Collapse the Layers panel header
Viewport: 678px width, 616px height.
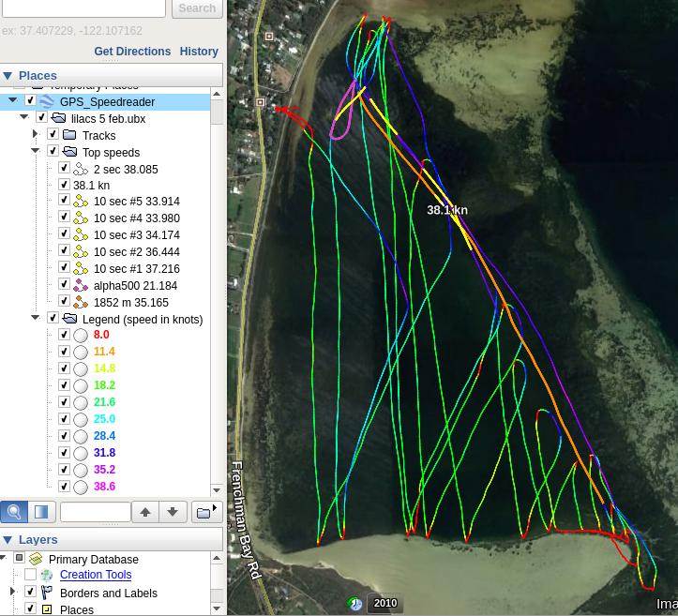tap(8, 540)
